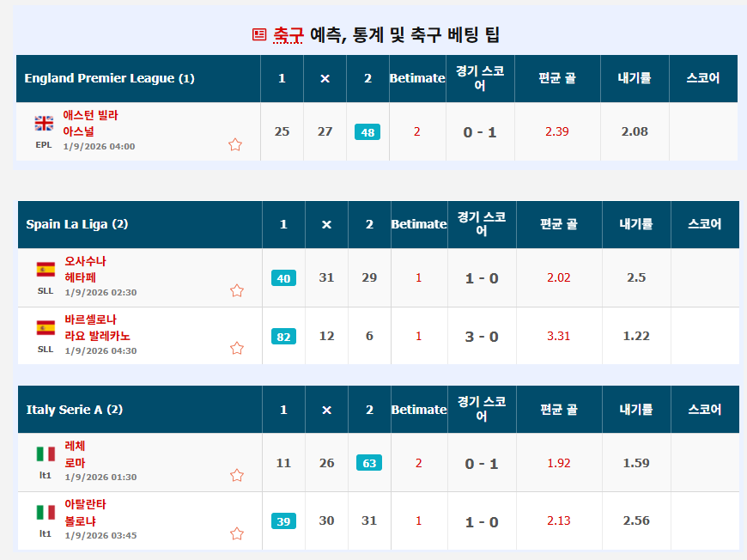The height and width of the screenshot is (560, 747).
Task: Select the highlighted 39 home-win probability
Action: [x=283, y=520]
